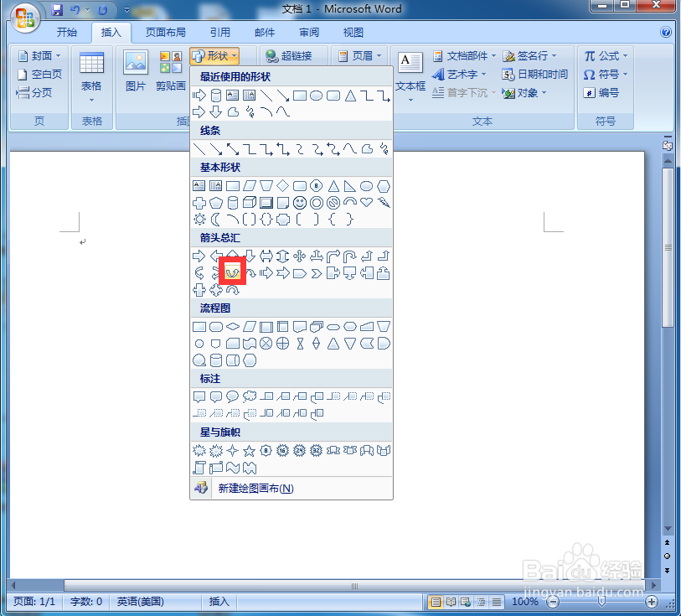Select the pentagon arrow shape

coord(299,273)
